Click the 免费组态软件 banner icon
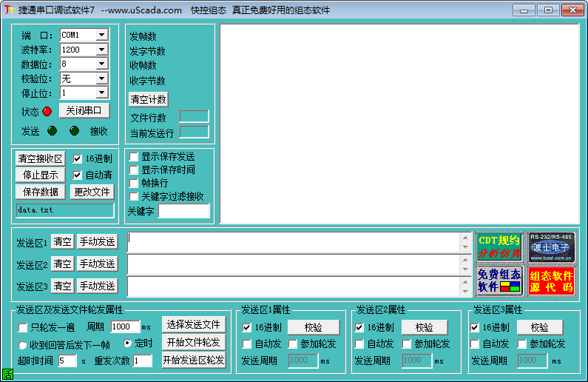 tap(499, 281)
